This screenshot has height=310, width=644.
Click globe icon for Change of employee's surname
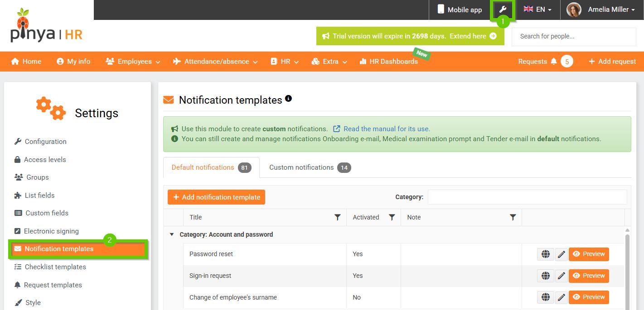pos(546,297)
